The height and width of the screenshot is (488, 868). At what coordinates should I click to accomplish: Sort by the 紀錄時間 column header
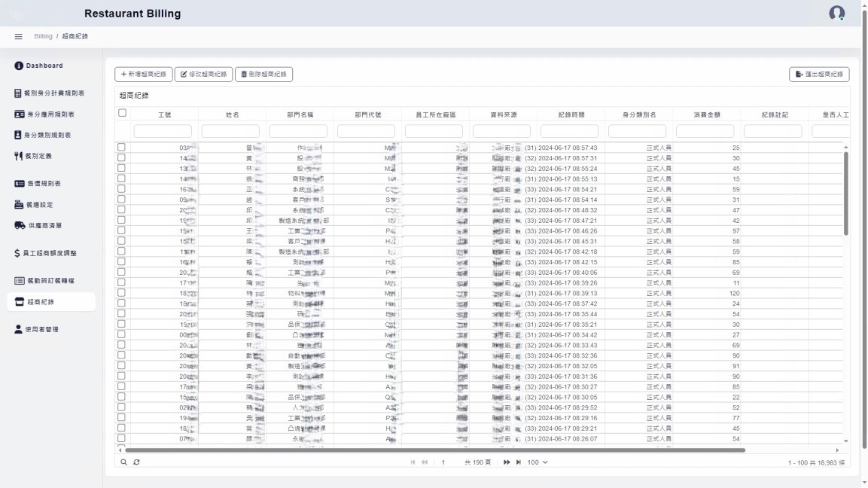tap(571, 114)
